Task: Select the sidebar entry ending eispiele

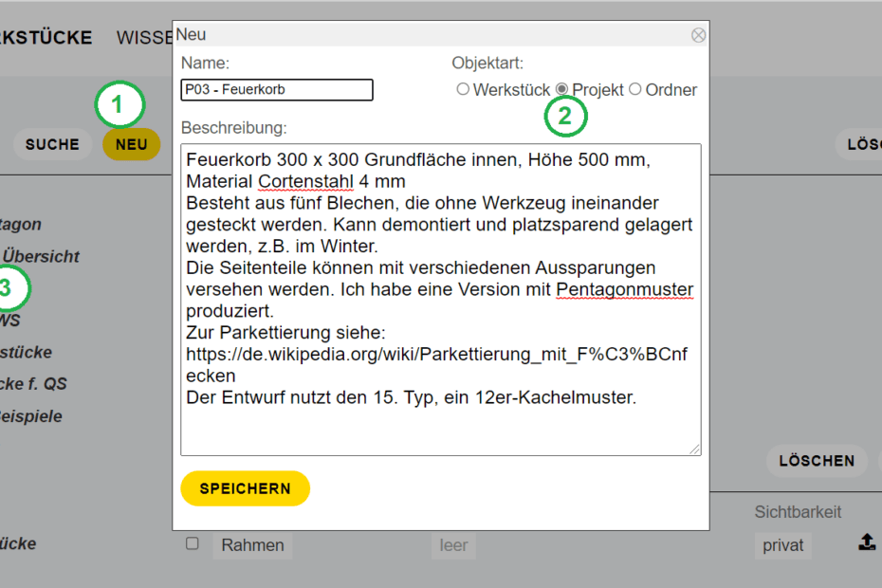Action: [x=31, y=416]
